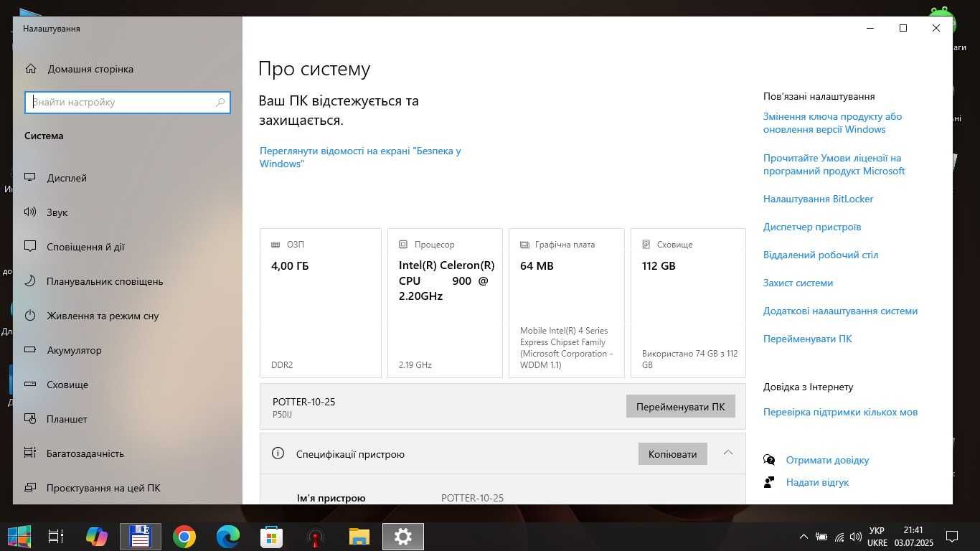The image size is (980, 551).
Task: Click the moon icon for Планувальник сповіщень
Action: [30, 281]
